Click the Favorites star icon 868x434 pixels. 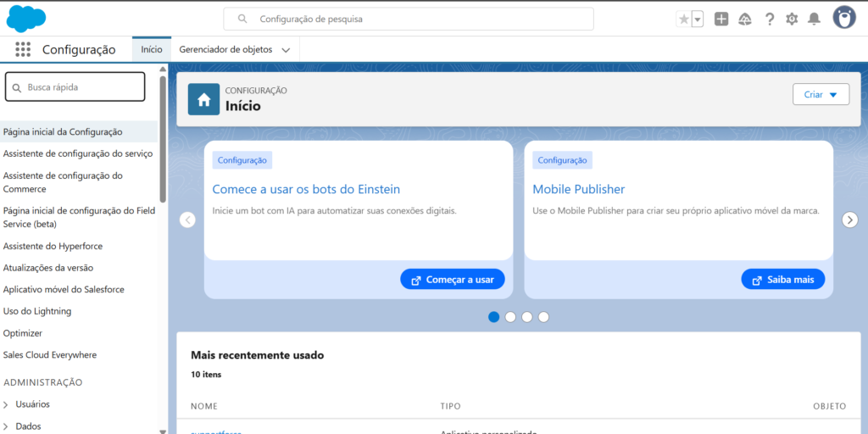[684, 19]
